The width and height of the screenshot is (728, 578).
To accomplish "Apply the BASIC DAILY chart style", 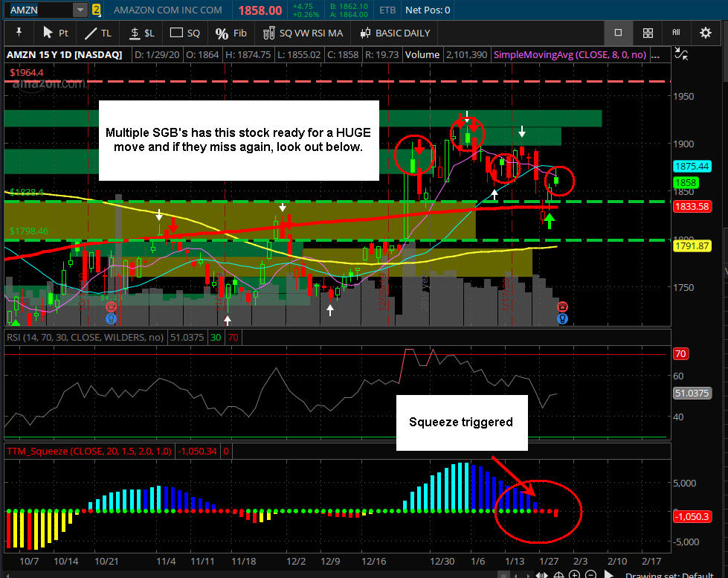I will pos(395,33).
